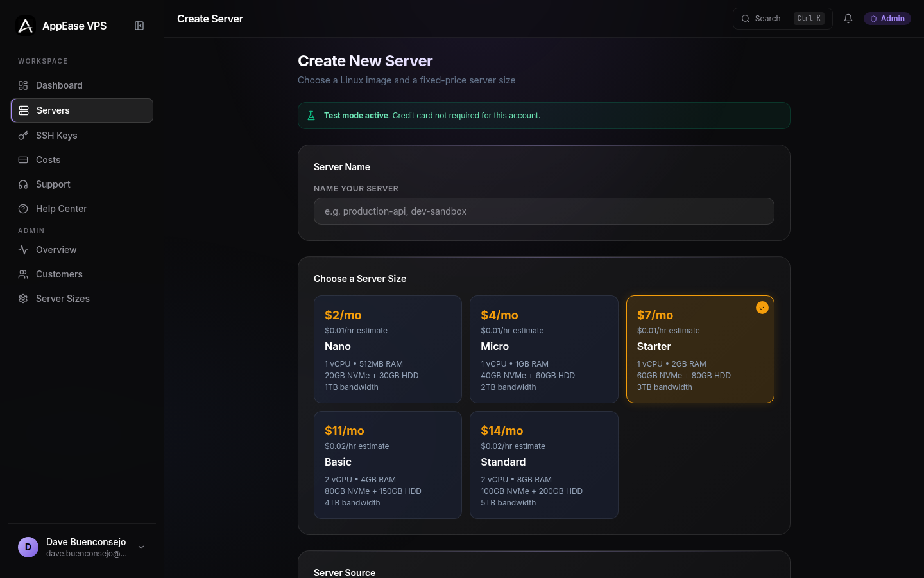Open the Search box
Image resolution: width=924 pixels, height=578 pixels.
click(x=783, y=19)
